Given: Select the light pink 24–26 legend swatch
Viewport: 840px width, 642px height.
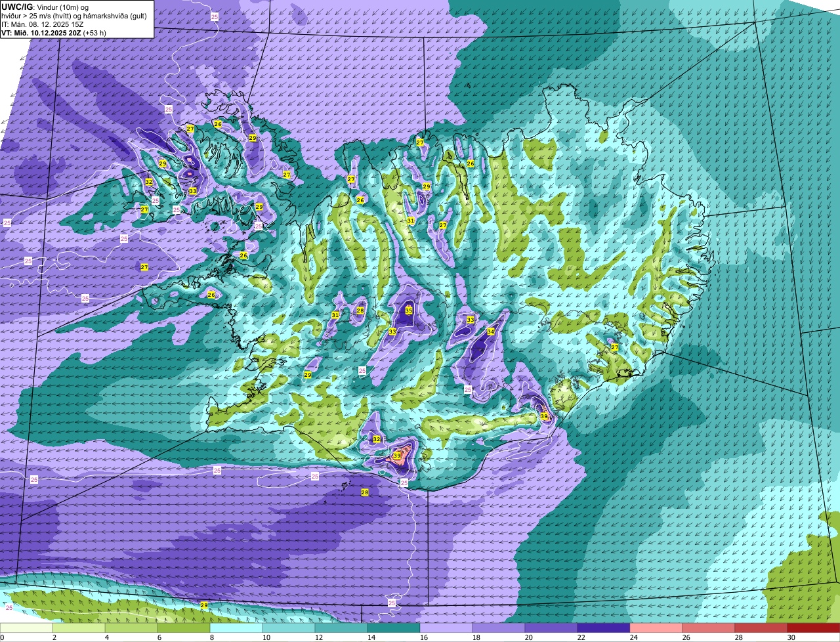Looking at the screenshot, I should [x=657, y=628].
